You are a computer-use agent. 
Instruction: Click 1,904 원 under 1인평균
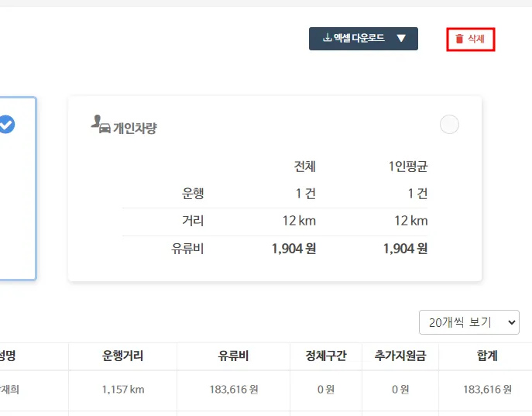pyautogui.click(x=406, y=249)
